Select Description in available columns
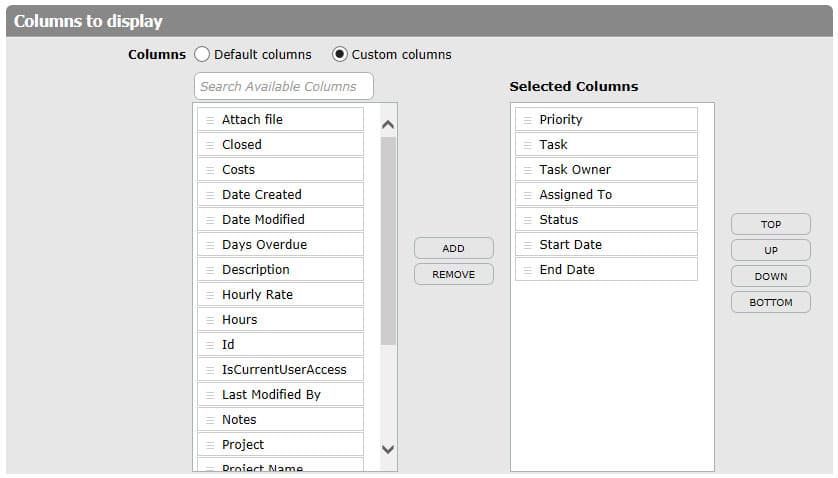The height and width of the screenshot is (478, 838). 281,270
